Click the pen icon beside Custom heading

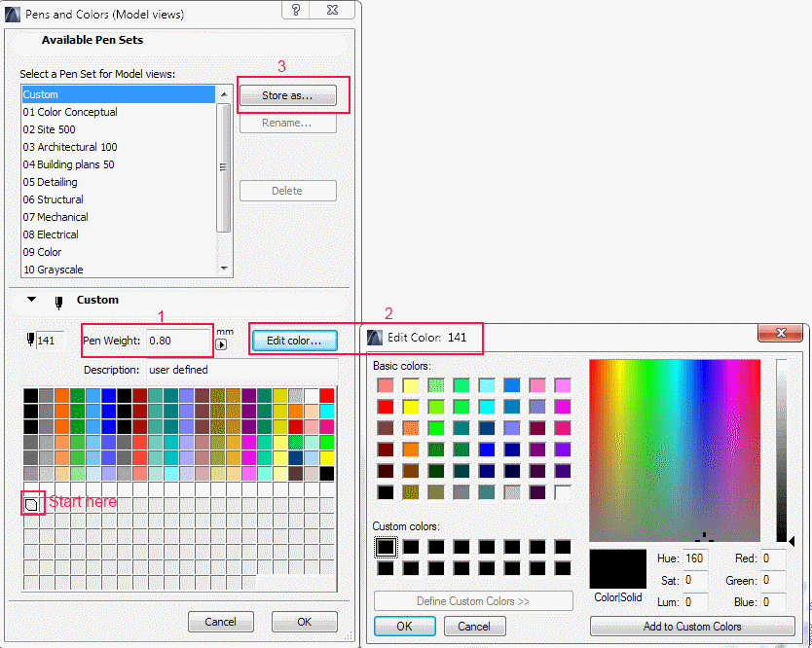59,303
